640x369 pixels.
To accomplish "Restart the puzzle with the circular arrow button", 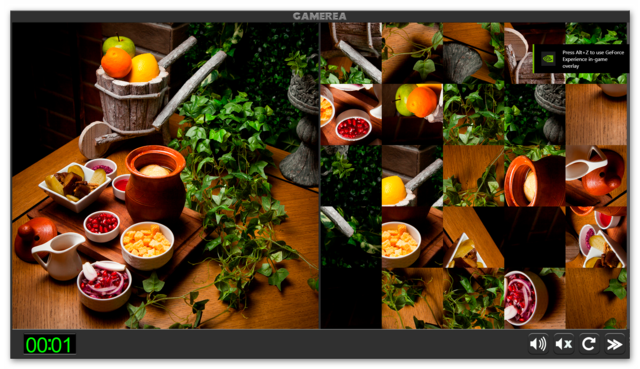I will click(589, 344).
